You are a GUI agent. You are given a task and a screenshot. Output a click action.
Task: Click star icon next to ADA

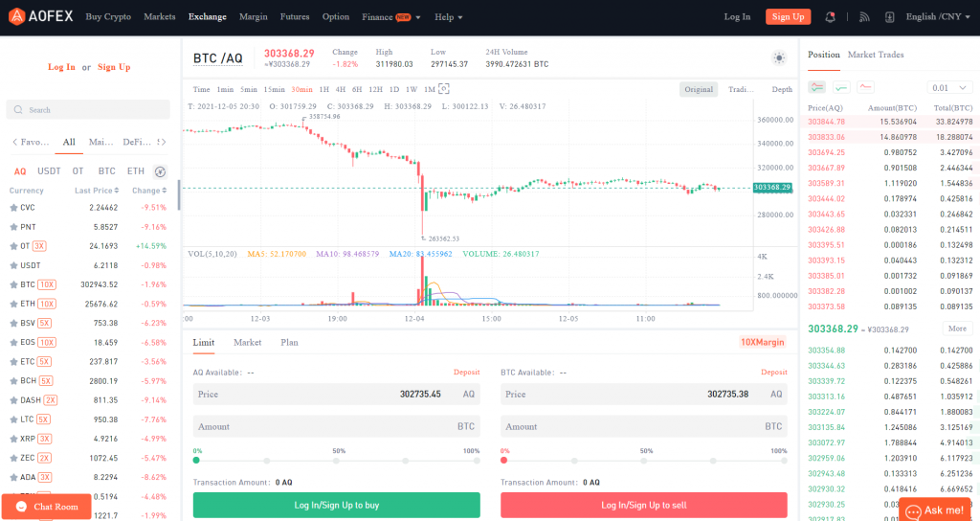point(13,477)
